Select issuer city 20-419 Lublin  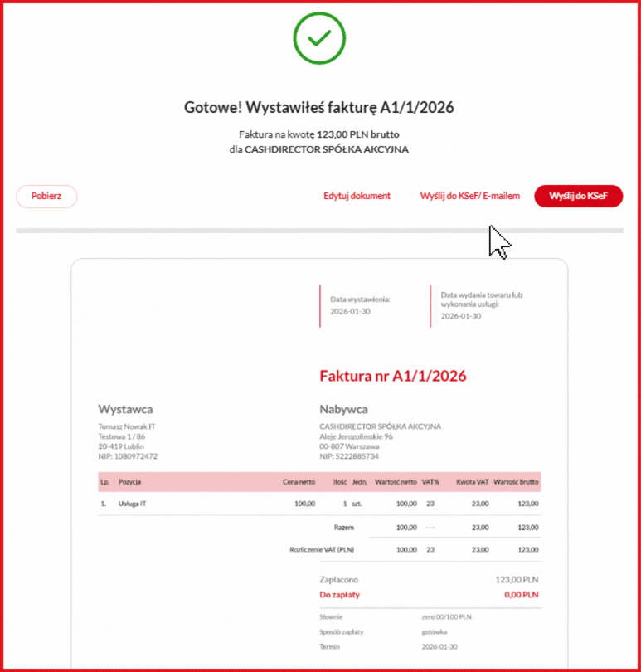coord(121,446)
